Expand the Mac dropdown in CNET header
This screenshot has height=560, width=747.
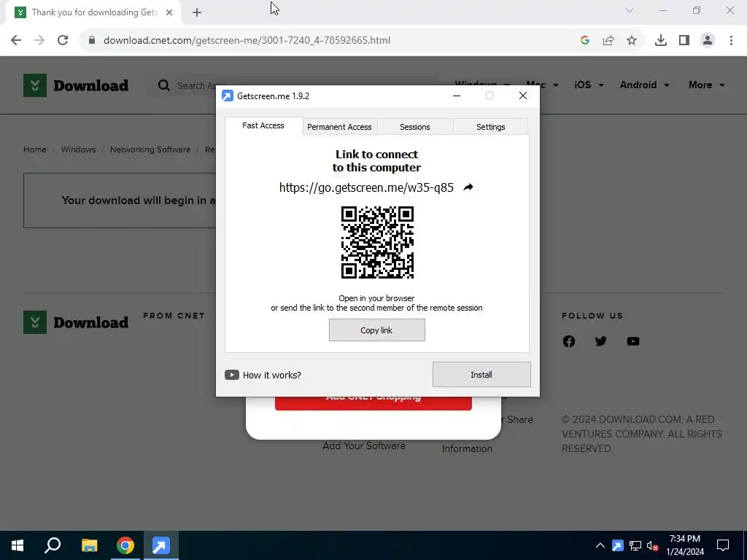(542, 85)
